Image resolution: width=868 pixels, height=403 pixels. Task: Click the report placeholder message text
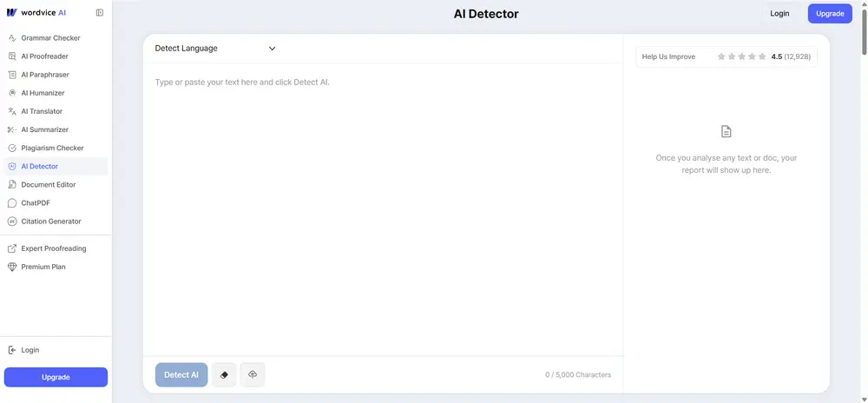727,164
